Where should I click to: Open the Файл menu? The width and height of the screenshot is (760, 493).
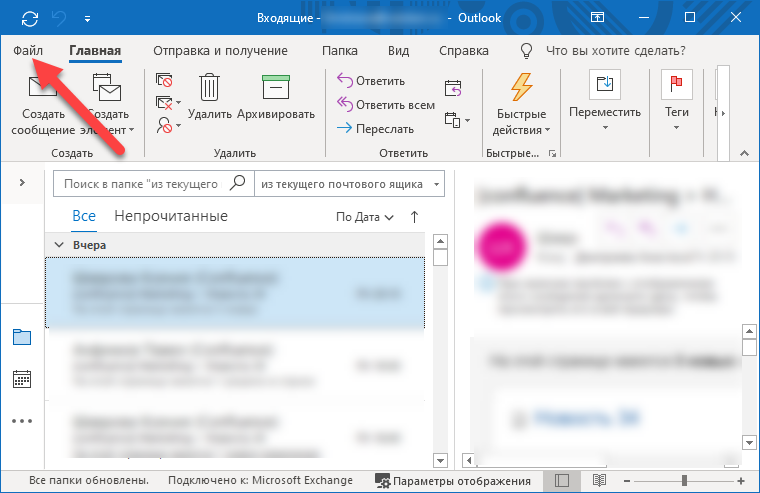point(28,51)
